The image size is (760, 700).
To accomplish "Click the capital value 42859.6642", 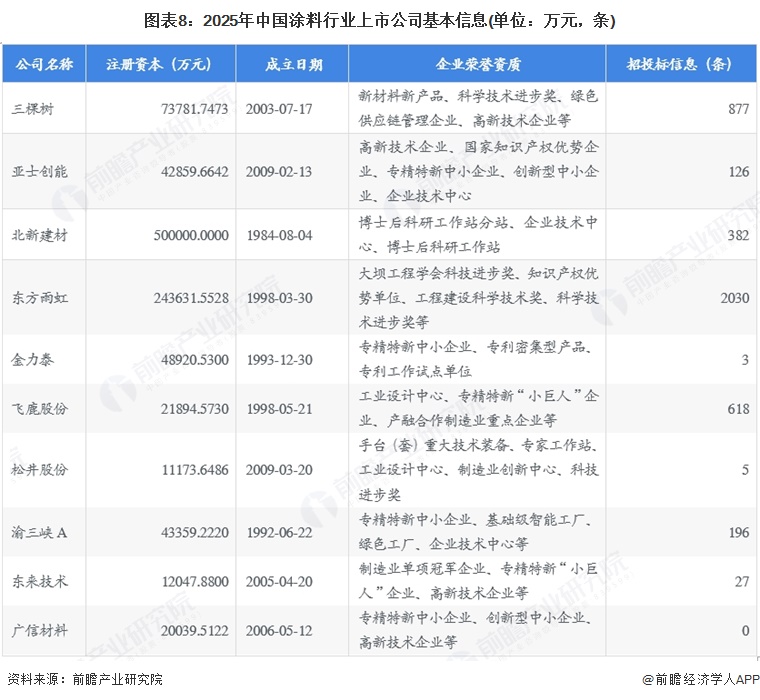I will pos(194,172).
